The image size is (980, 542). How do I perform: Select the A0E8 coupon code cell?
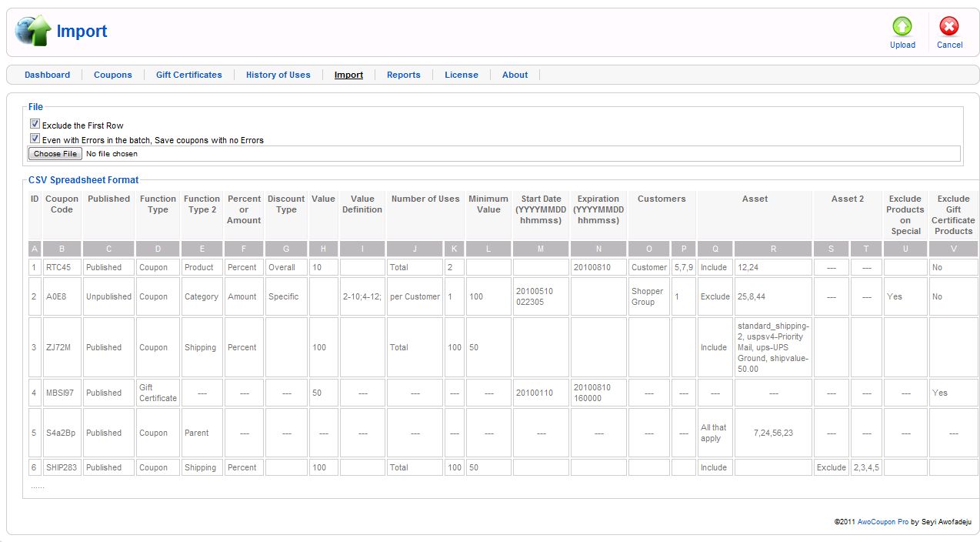62,296
